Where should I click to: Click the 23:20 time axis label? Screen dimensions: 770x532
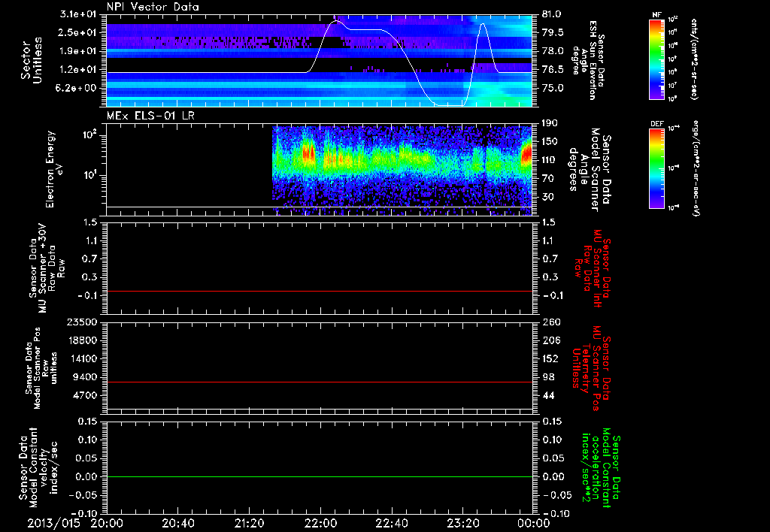pyautogui.click(x=462, y=523)
